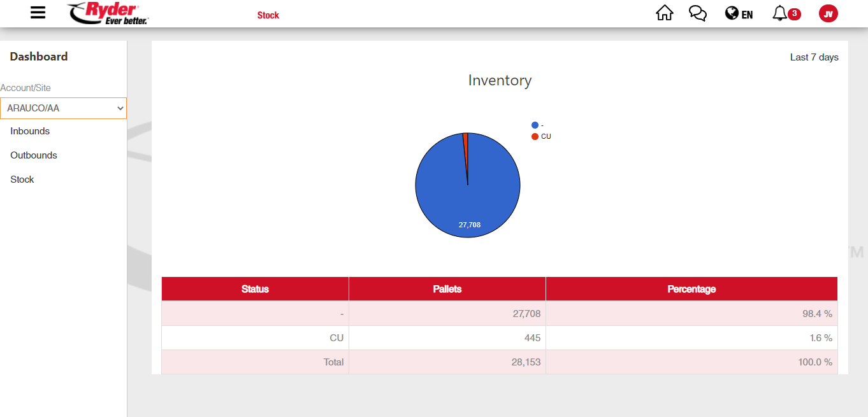Open the chat messages icon
The width and height of the screenshot is (868, 417).
pos(698,13)
